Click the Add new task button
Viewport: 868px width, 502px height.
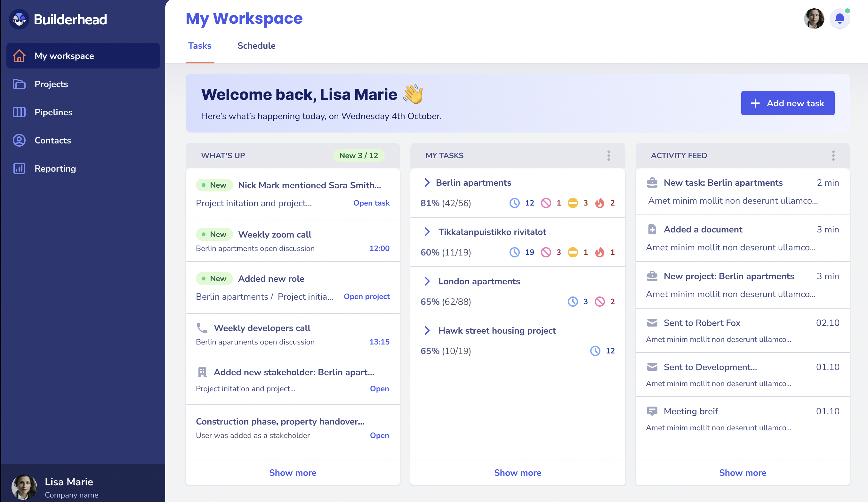(787, 103)
